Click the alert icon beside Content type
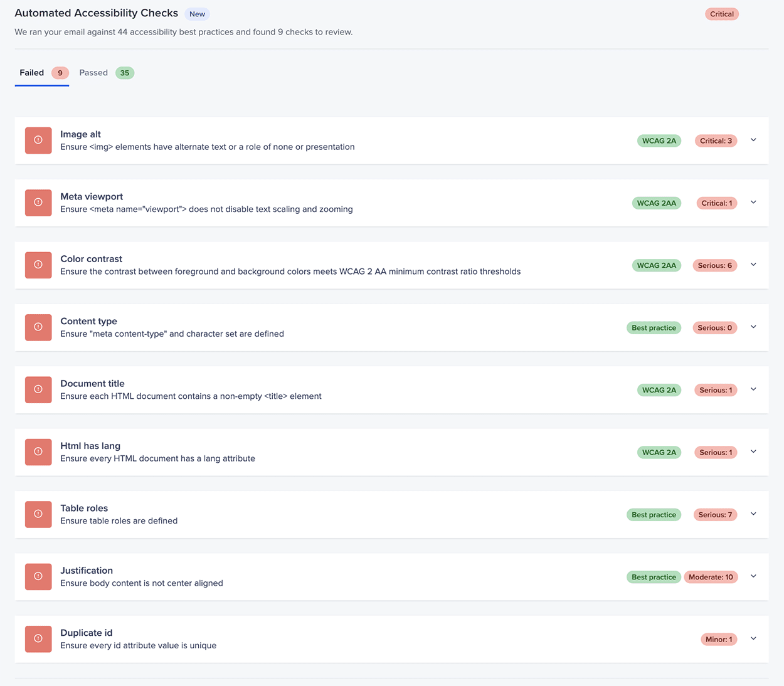The height and width of the screenshot is (686, 784). tap(38, 327)
